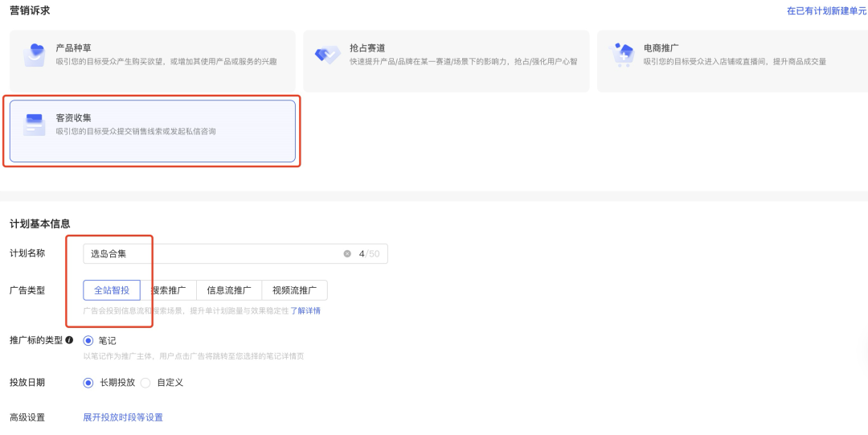868x435 pixels.
Task: Click the 计划名称 input field
Action: pos(235,254)
